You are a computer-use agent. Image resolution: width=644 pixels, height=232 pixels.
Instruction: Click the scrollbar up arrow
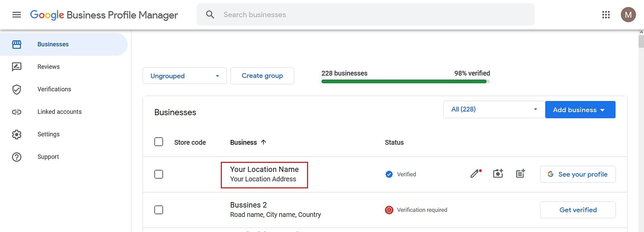(x=641, y=32)
